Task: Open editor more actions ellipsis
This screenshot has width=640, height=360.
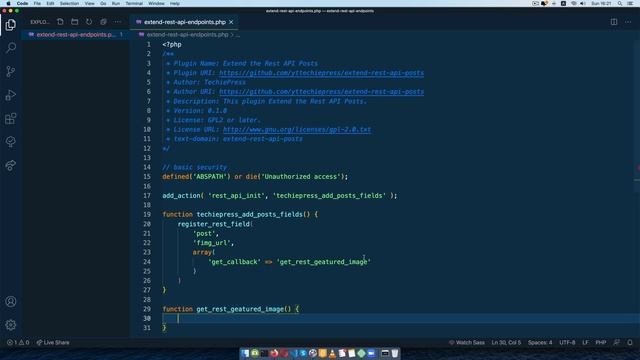Action: (x=628, y=22)
